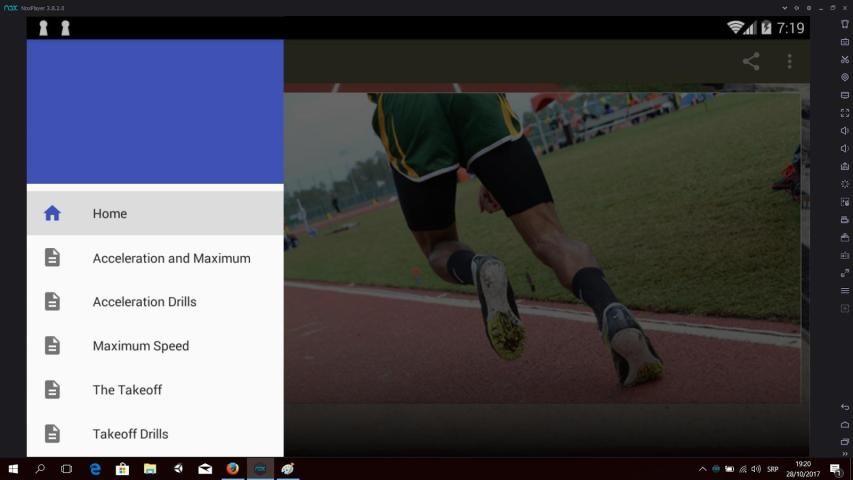The width and height of the screenshot is (853, 480).
Task: Open the three-dot overflow menu
Action: click(789, 62)
